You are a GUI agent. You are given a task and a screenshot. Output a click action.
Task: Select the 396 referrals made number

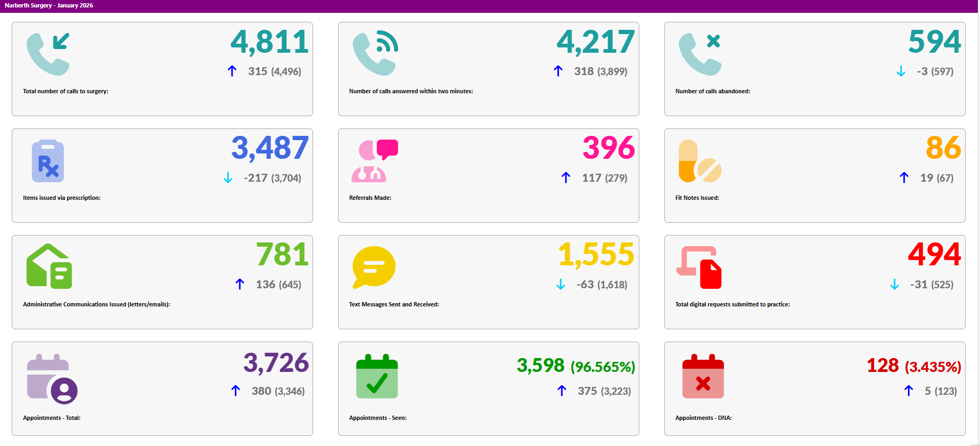point(608,148)
